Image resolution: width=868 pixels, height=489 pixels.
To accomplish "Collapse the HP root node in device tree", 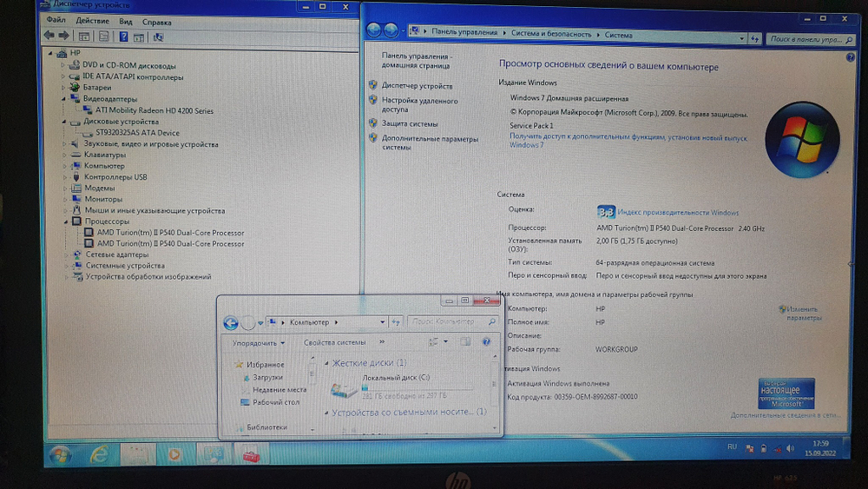I will point(50,53).
